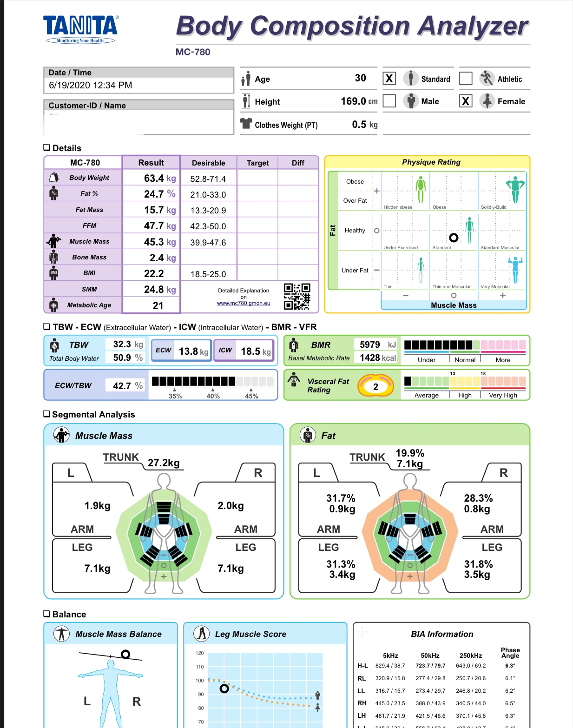Click the left arm fat 31.7% value
This screenshot has height=728, width=573.
coord(341,498)
